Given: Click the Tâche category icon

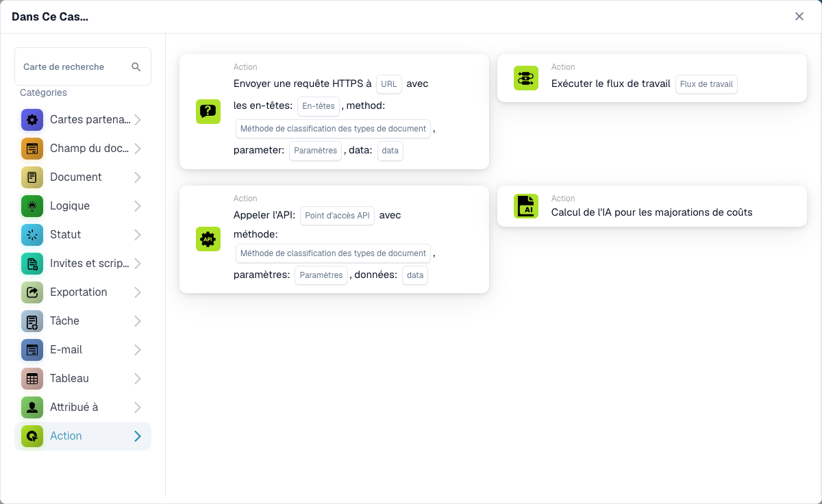Looking at the screenshot, I should pyautogui.click(x=32, y=321).
